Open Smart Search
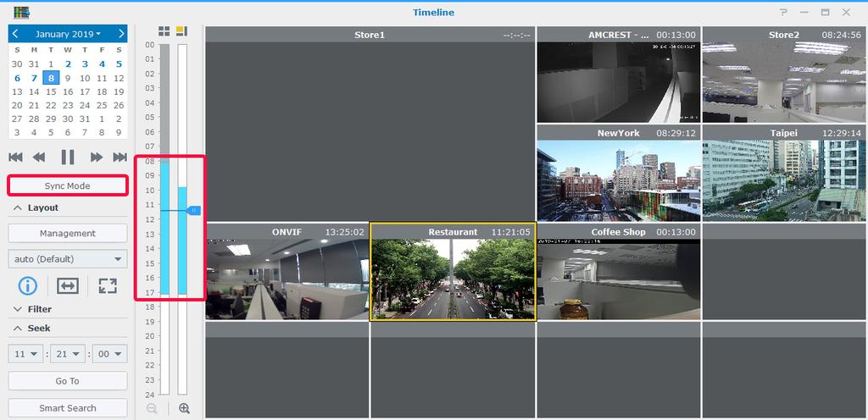The width and height of the screenshot is (868, 420). click(x=68, y=408)
